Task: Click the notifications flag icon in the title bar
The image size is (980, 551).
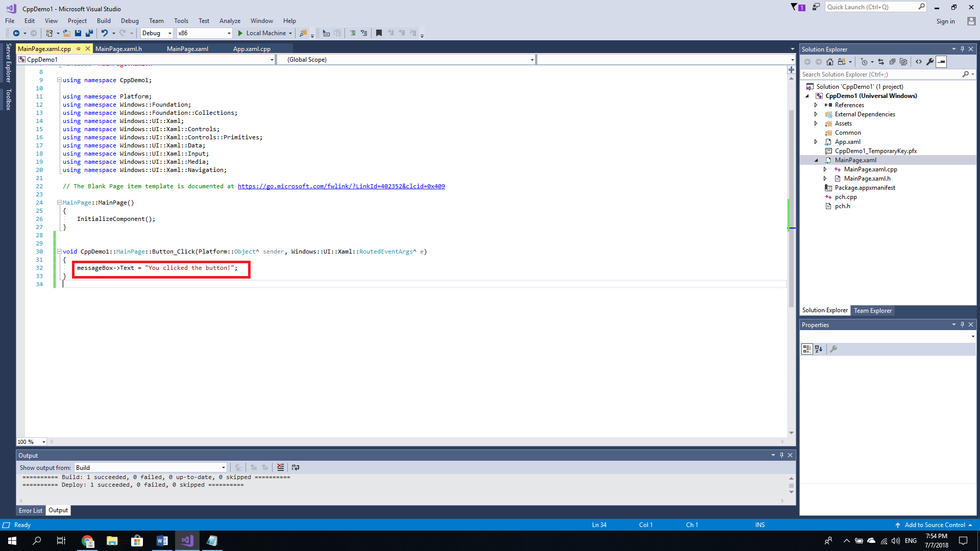Action: (x=798, y=7)
